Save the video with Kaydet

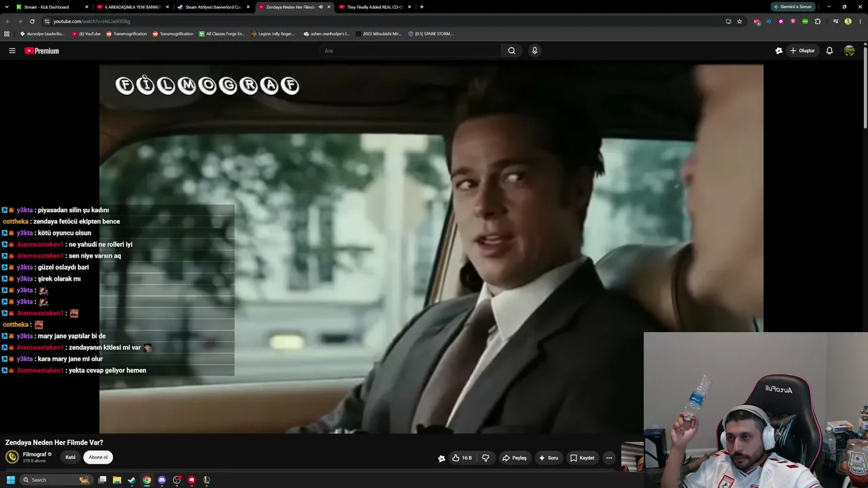click(582, 458)
